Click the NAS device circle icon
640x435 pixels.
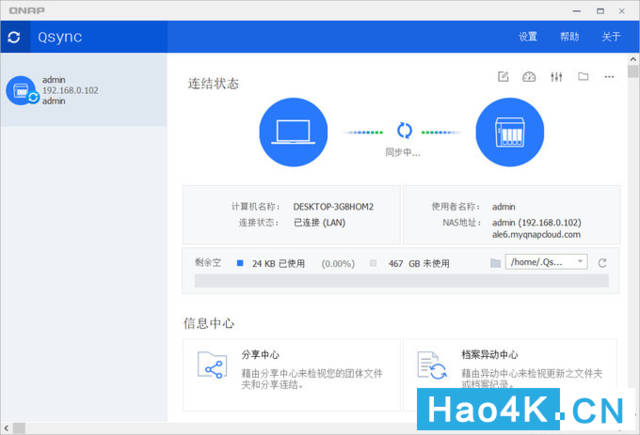[510, 132]
